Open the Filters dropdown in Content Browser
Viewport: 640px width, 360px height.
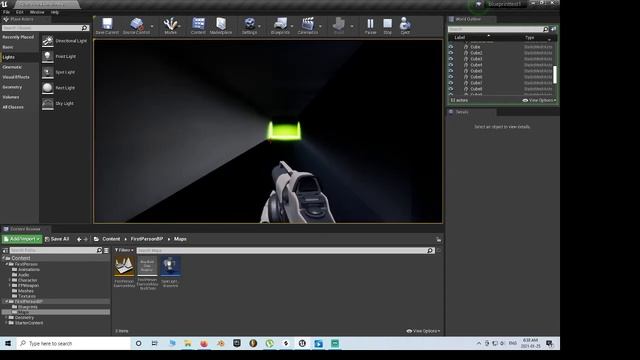124,250
